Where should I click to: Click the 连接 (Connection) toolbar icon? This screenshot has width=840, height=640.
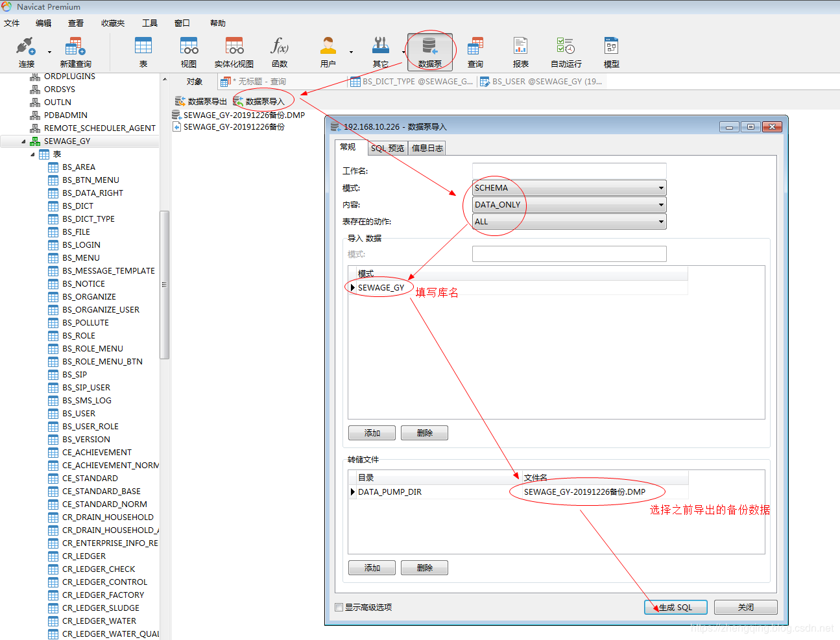coord(26,52)
